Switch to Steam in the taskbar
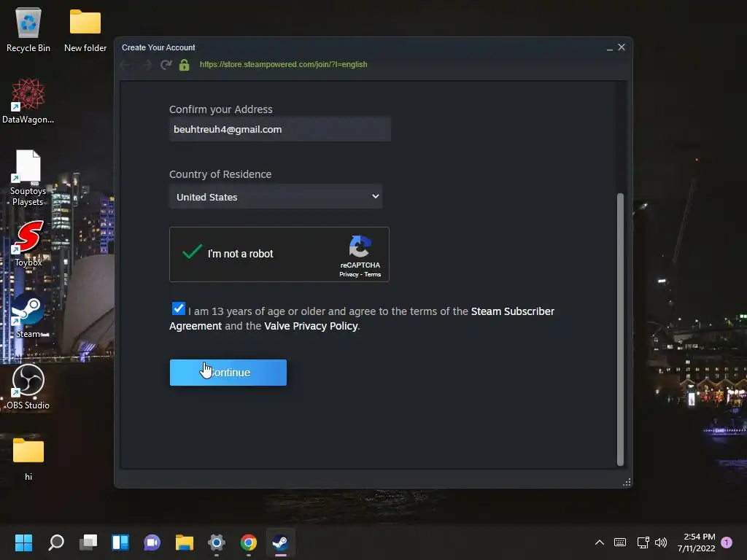The image size is (747, 560). tap(281, 542)
